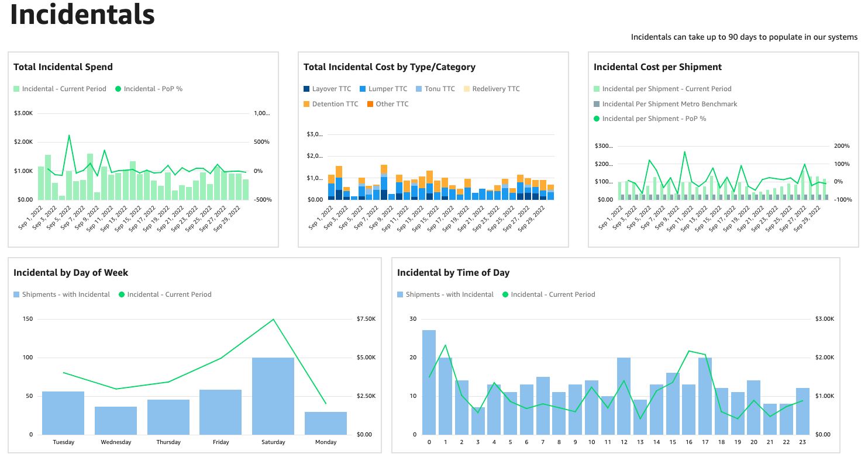Click the Incidental by Time of Day title
The image size is (868, 461).
coord(453,273)
